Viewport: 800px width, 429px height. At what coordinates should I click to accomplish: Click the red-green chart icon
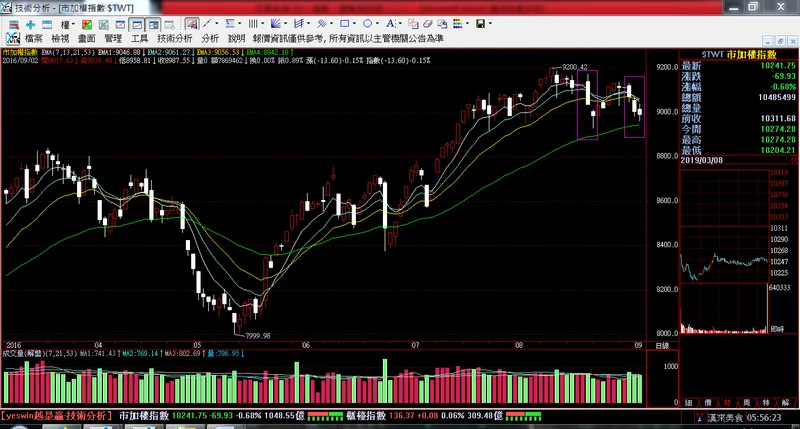click(87, 24)
